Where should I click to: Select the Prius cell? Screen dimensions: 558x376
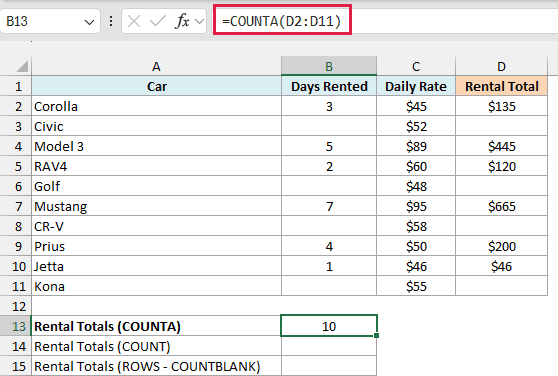click(x=157, y=246)
